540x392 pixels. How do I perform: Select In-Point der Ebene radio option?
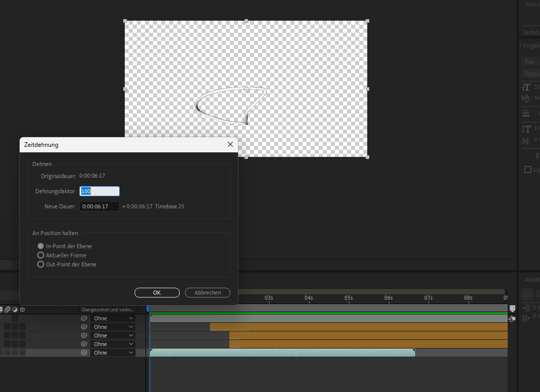point(40,246)
